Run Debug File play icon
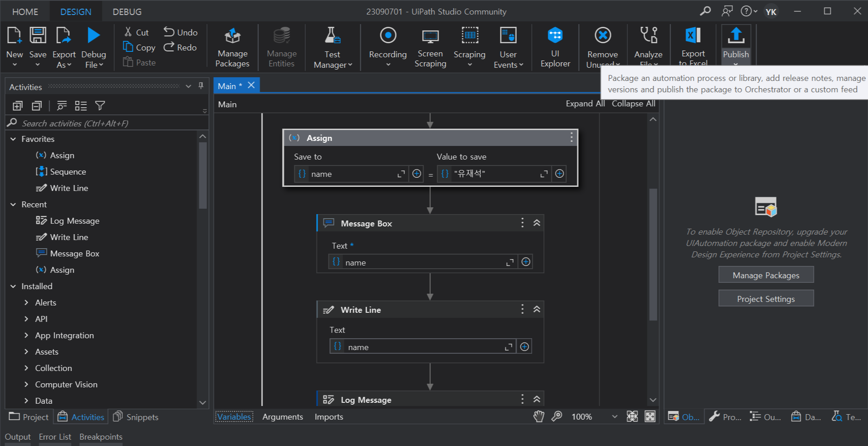 93,35
